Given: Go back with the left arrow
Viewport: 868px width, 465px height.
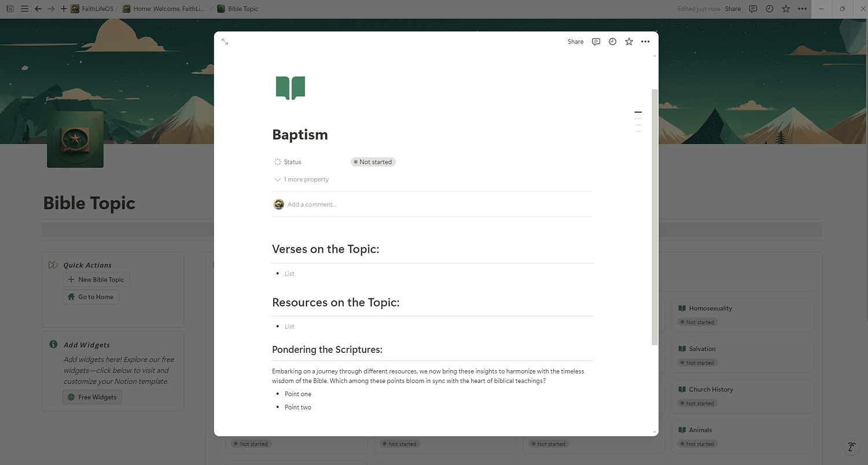Looking at the screenshot, I should click(x=38, y=9).
